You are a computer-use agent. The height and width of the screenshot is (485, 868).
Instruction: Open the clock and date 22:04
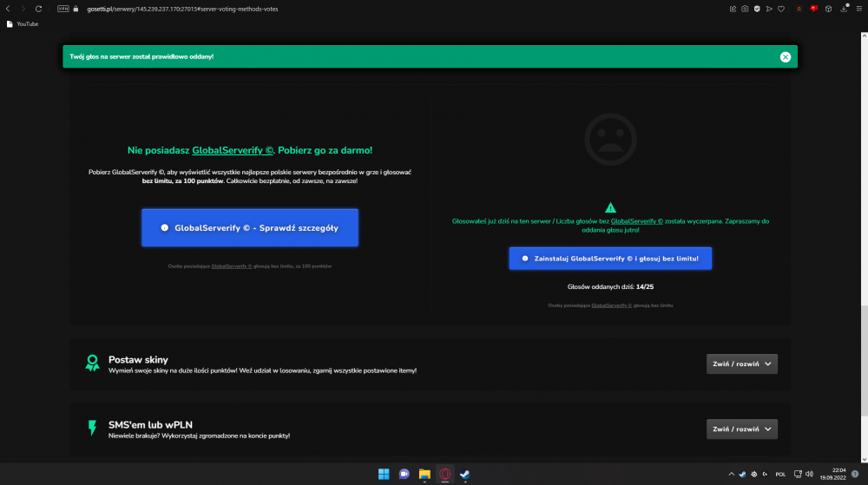click(x=832, y=474)
